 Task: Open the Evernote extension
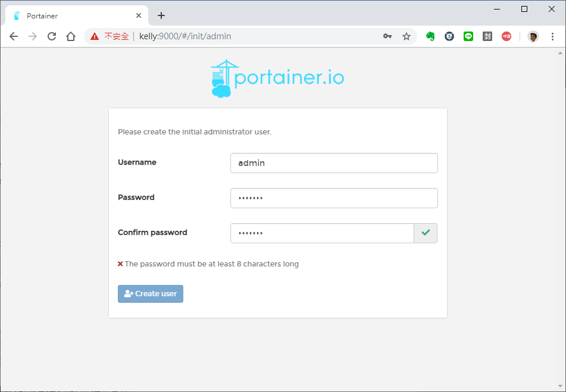[430, 36]
